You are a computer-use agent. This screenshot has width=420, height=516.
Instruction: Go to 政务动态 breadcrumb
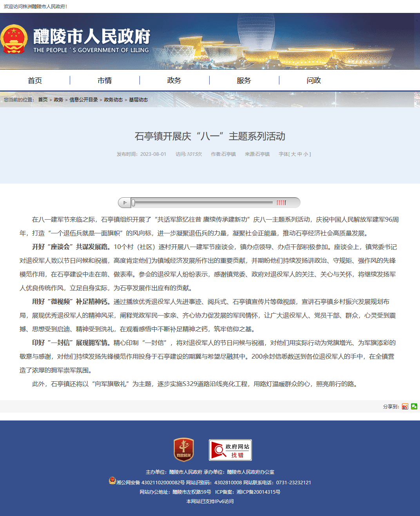pos(113,100)
